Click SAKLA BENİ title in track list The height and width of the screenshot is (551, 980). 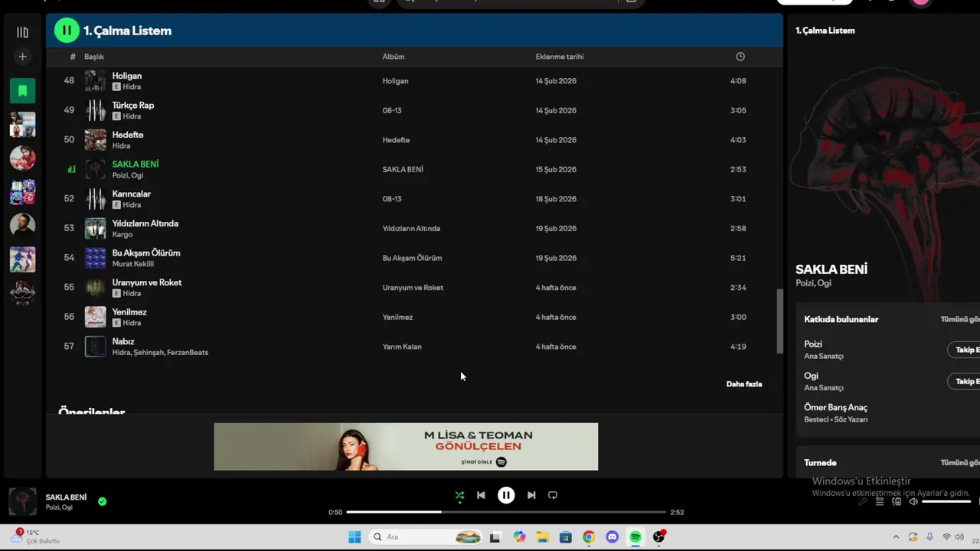coord(136,165)
